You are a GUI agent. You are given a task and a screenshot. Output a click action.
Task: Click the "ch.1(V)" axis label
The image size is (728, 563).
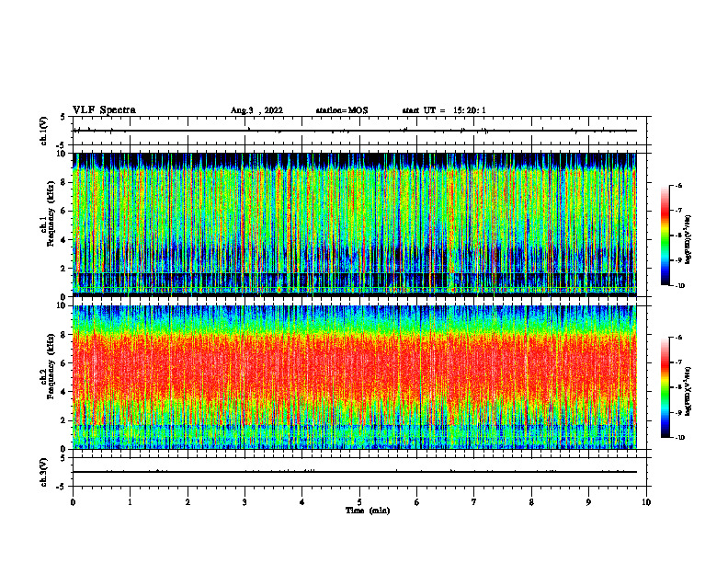(x=44, y=131)
